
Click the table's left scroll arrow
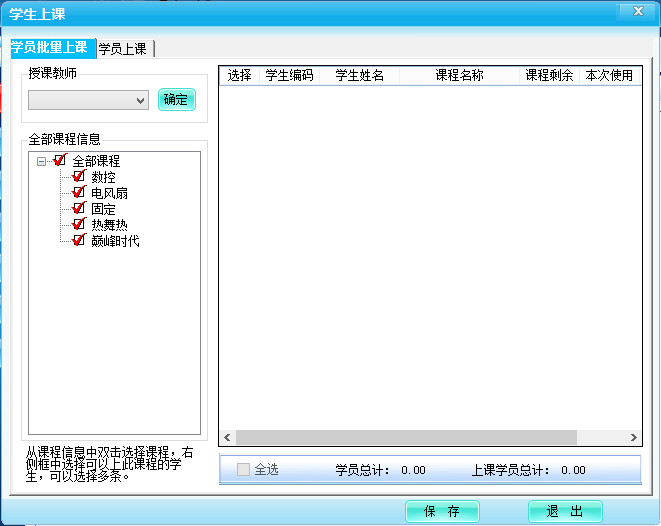[x=227, y=437]
